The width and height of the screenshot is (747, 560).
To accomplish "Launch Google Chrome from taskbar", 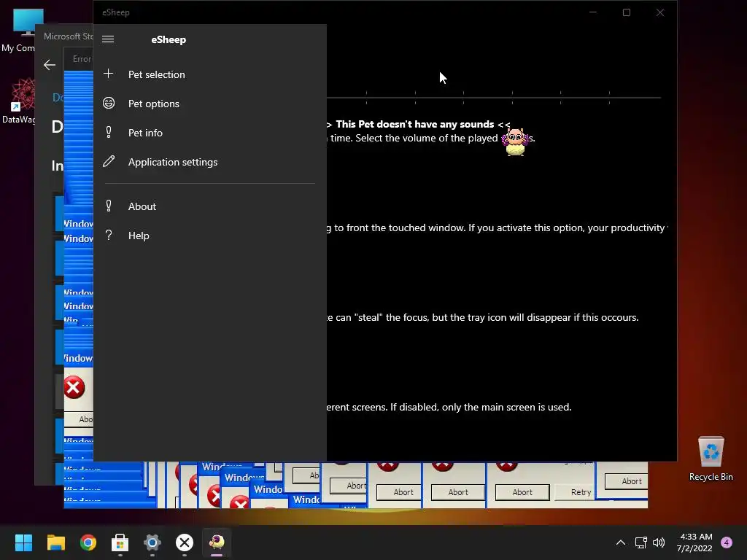I will (88, 542).
